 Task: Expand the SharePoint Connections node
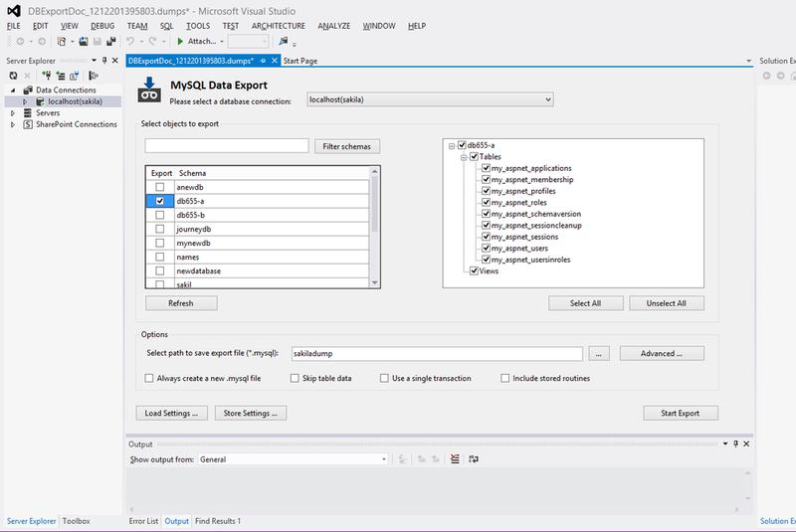click(x=13, y=124)
